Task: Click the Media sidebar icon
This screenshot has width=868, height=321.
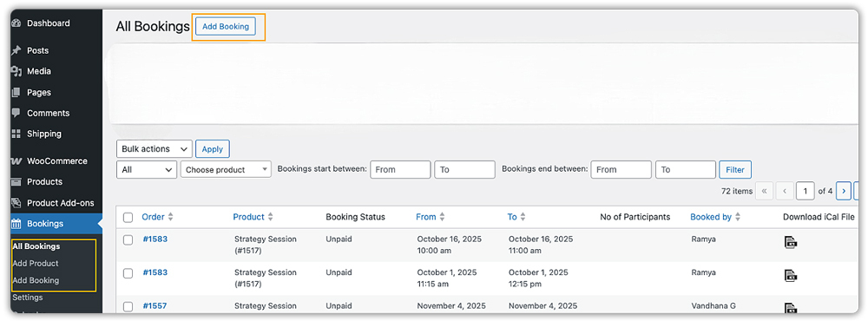Action: pos(16,71)
